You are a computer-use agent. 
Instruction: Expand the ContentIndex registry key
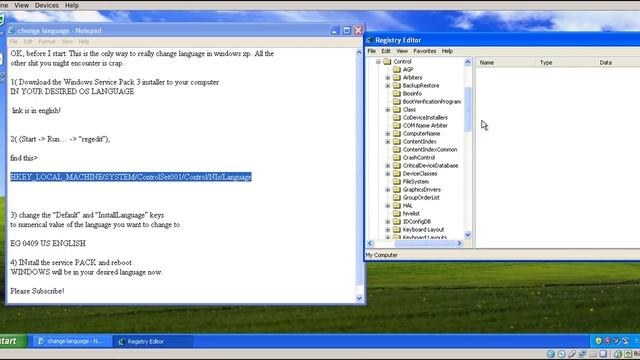coord(388,142)
